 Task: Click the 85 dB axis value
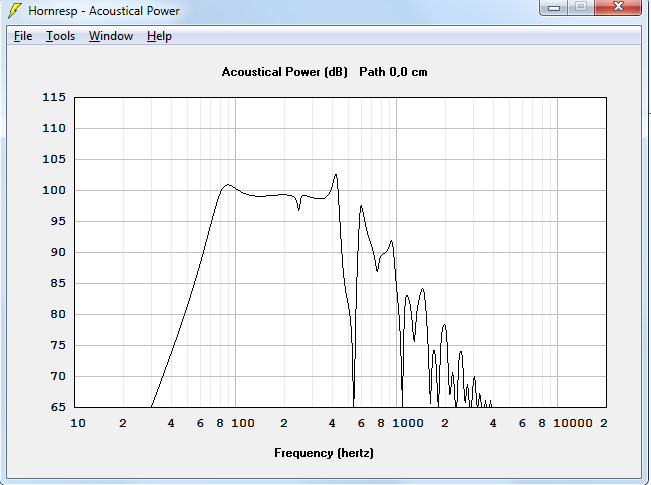point(58,283)
